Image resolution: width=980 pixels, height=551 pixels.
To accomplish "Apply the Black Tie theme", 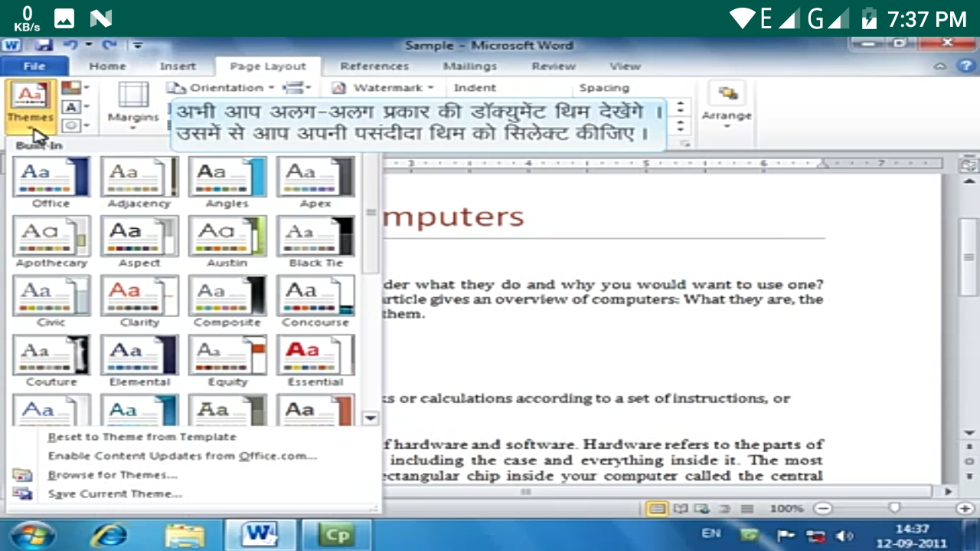I will coord(315,242).
